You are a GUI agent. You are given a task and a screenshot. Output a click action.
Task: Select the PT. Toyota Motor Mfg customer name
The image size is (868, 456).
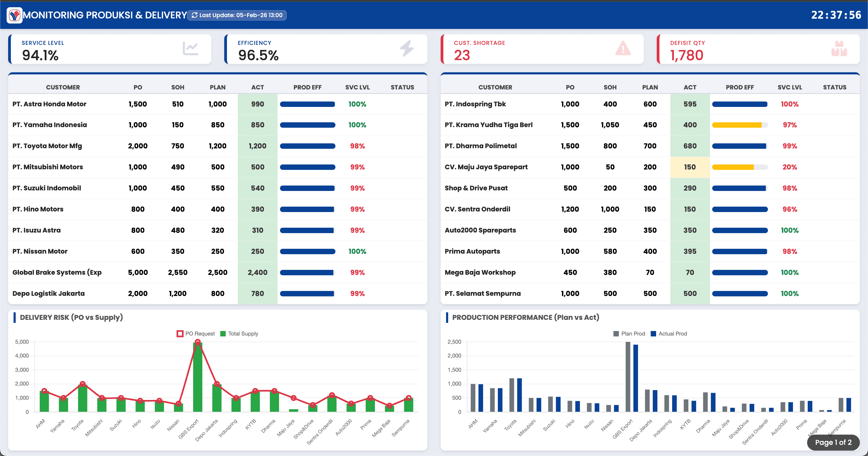coord(47,146)
